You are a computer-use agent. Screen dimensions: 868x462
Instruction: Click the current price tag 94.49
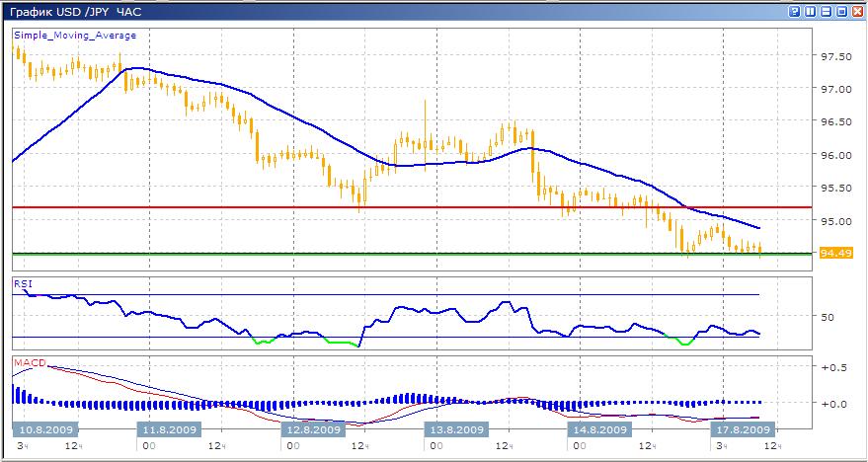pyautogui.click(x=833, y=254)
